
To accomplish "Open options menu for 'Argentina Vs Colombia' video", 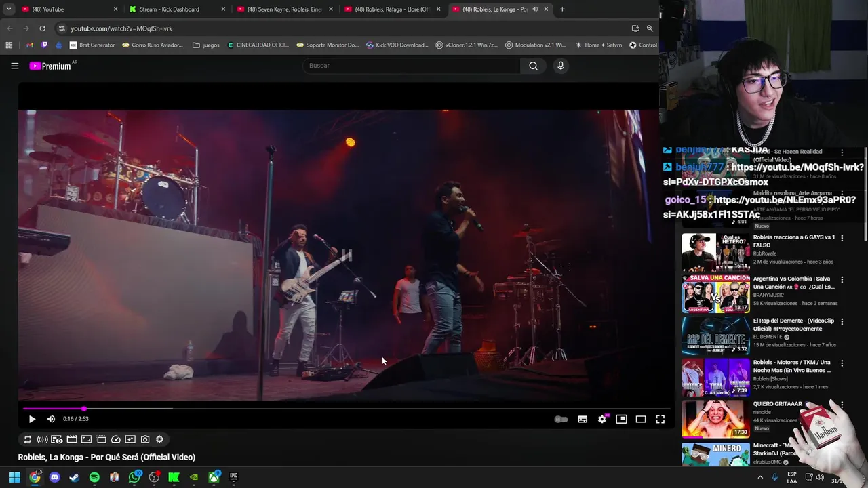I will 842,279.
